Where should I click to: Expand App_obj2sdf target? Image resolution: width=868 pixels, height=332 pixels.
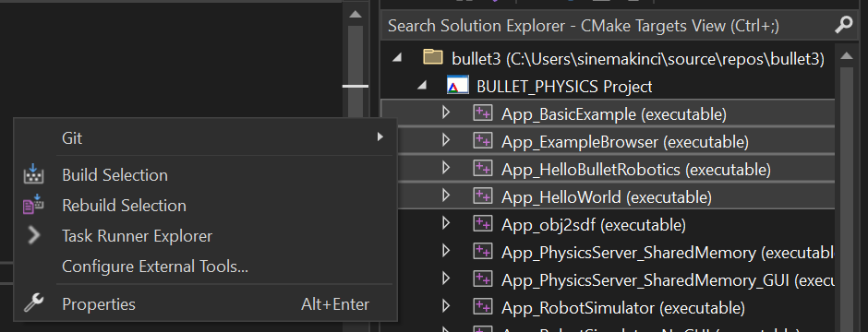pos(446,223)
